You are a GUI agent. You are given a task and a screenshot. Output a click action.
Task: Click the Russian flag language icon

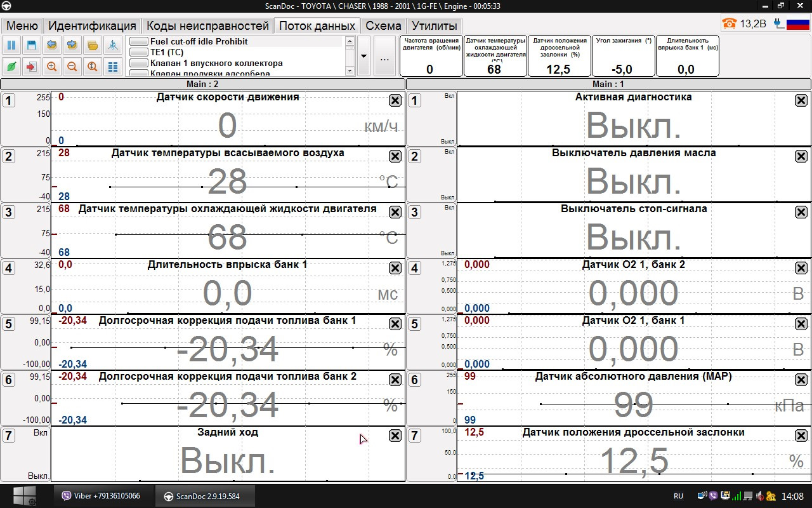pos(797,24)
